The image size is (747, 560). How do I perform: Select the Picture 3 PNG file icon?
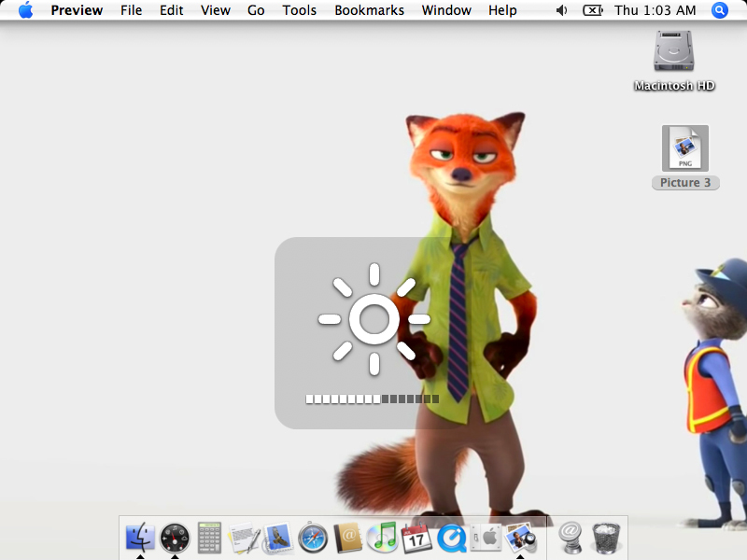[x=685, y=148]
